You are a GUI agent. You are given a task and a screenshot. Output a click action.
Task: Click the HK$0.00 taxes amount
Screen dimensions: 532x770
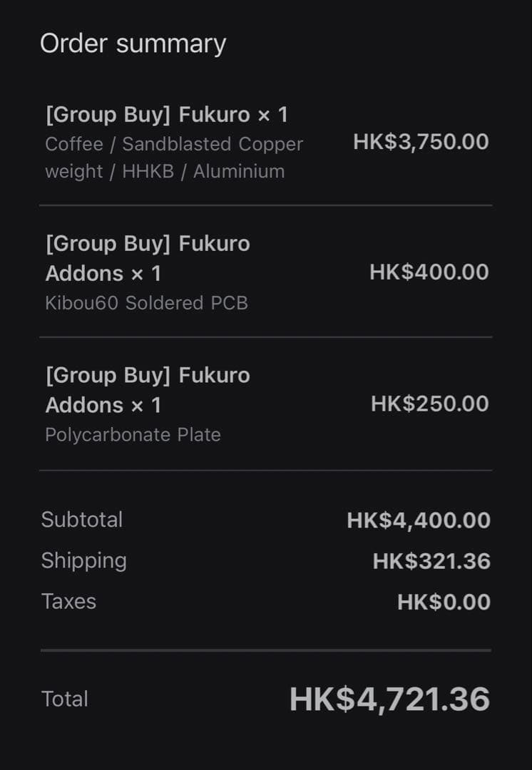pos(444,602)
